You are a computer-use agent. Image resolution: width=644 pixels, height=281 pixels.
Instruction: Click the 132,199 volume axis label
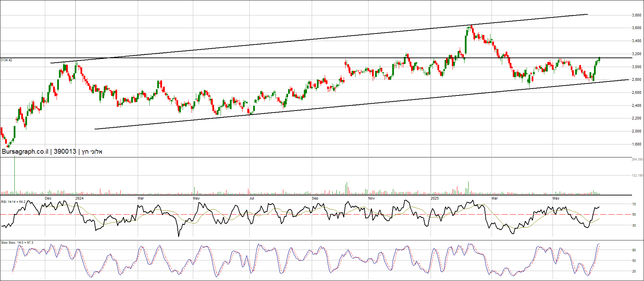[637, 176]
